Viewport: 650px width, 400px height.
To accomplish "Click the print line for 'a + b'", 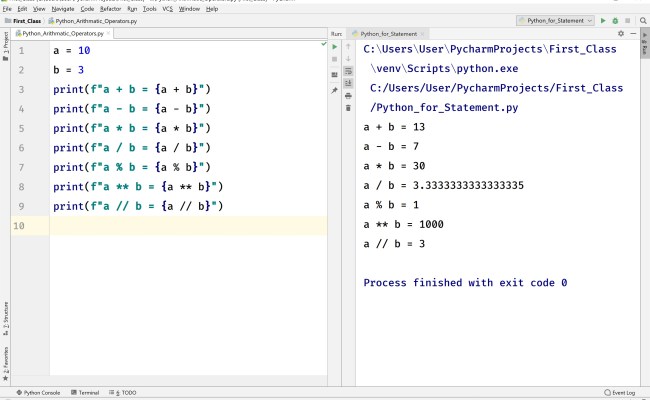I will (x=132, y=90).
